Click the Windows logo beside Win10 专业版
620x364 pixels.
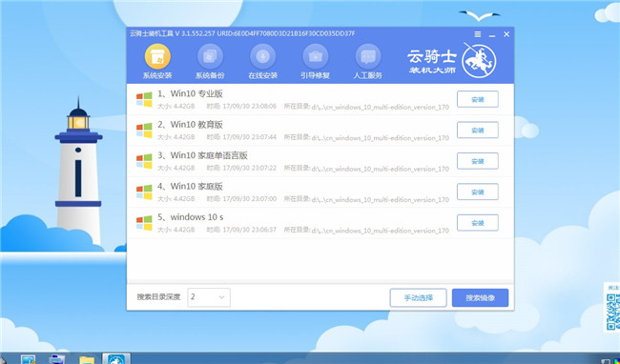pyautogui.click(x=144, y=99)
